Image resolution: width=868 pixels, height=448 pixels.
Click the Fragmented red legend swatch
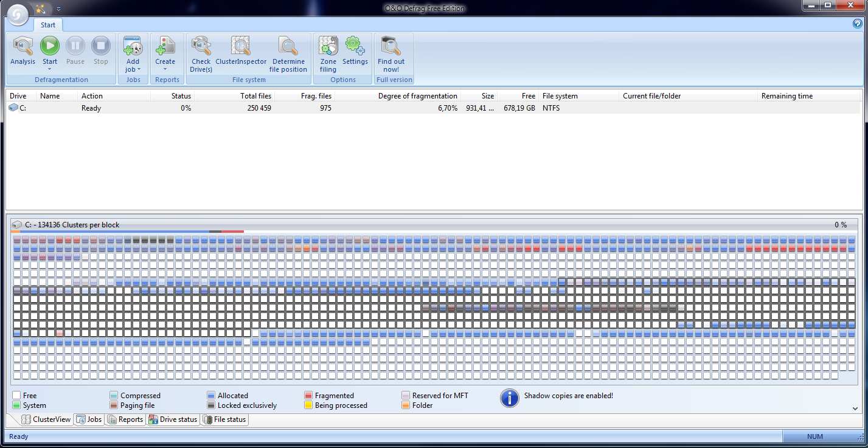(309, 396)
